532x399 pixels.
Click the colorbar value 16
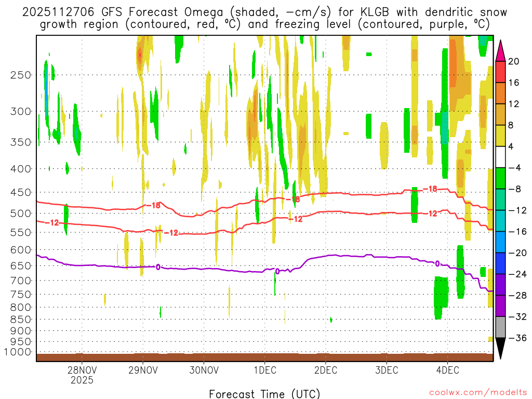(514, 83)
